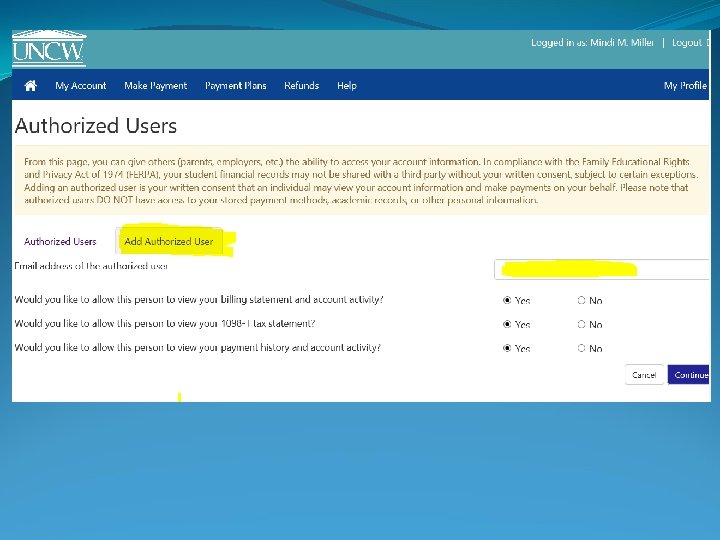Open the Help menu
This screenshot has width=720, height=540.
pos(347,85)
